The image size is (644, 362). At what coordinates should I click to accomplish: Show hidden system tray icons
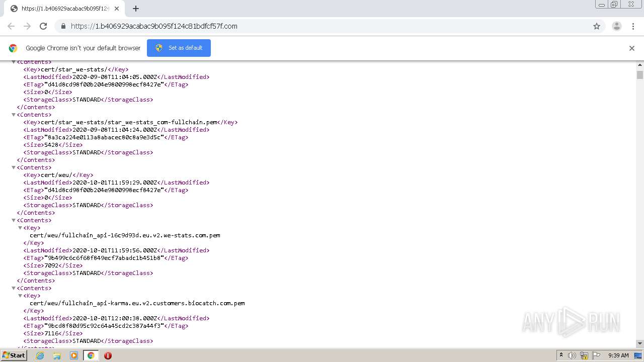pos(561,355)
